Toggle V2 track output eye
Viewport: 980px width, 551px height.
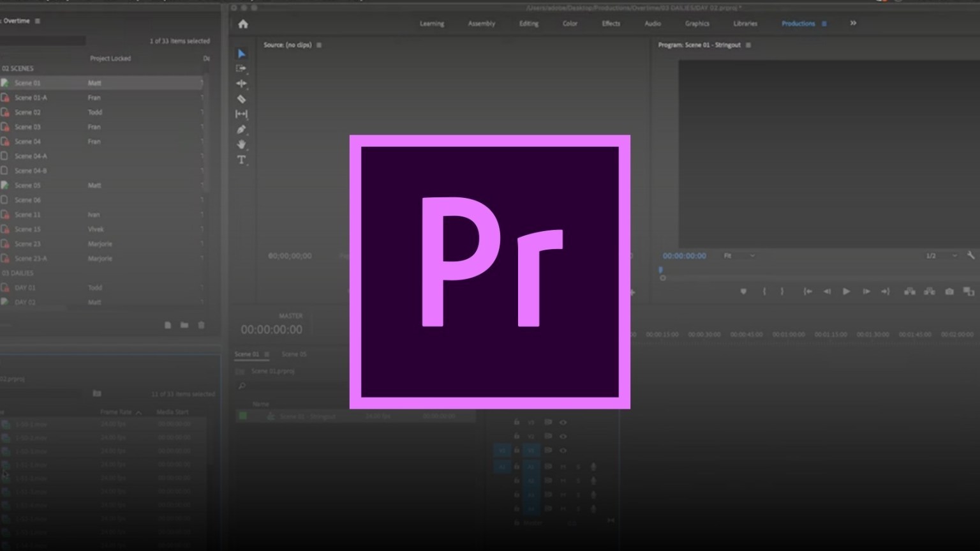(x=563, y=436)
